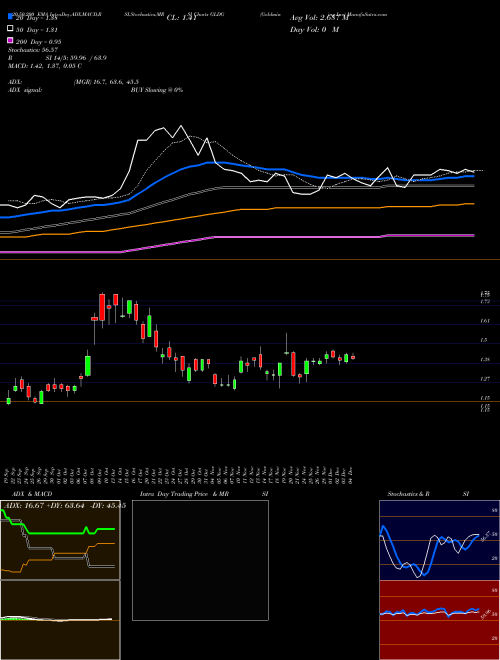500x660 pixels.
Task: Click the MACD sub-panel below the ADX chart
Action: pos(60,620)
